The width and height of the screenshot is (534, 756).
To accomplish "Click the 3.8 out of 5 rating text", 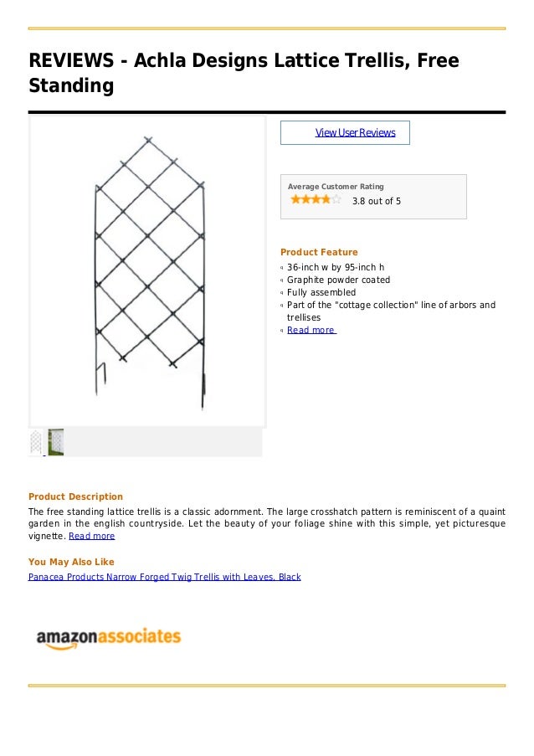I will pyautogui.click(x=377, y=201).
